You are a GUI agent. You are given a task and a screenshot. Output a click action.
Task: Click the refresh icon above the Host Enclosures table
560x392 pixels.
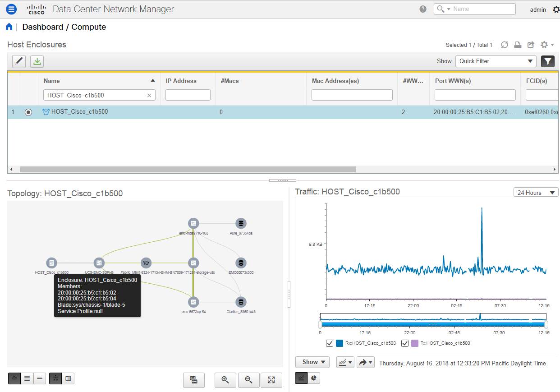505,45
